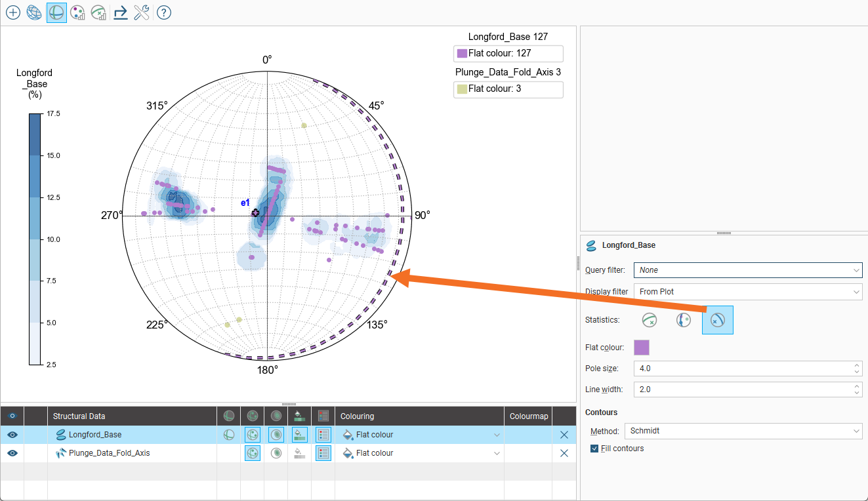Click the purple Flat colour swatch
Viewport: 868px width, 501px height.
[641, 348]
